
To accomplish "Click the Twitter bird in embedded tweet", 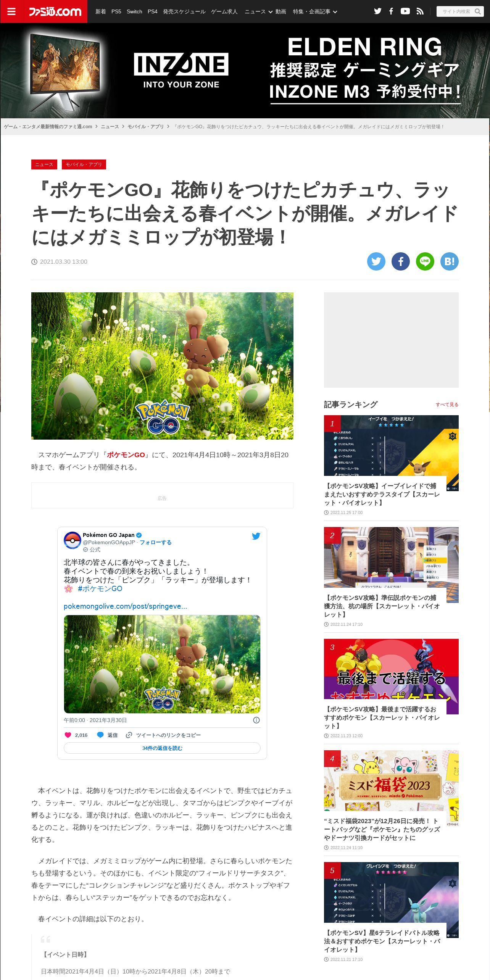I will point(256,536).
